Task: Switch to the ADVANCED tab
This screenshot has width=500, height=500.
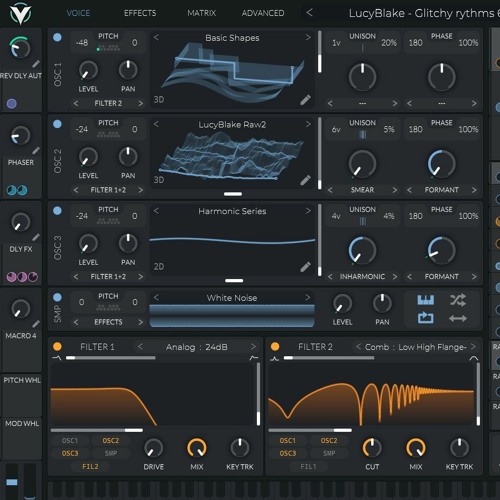Action: point(263,13)
